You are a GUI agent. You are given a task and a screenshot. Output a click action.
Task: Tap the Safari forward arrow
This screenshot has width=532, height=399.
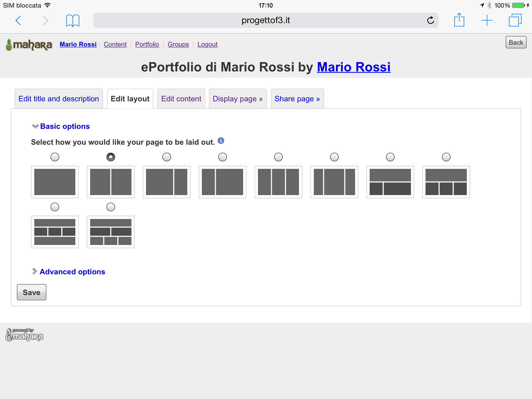tap(45, 20)
